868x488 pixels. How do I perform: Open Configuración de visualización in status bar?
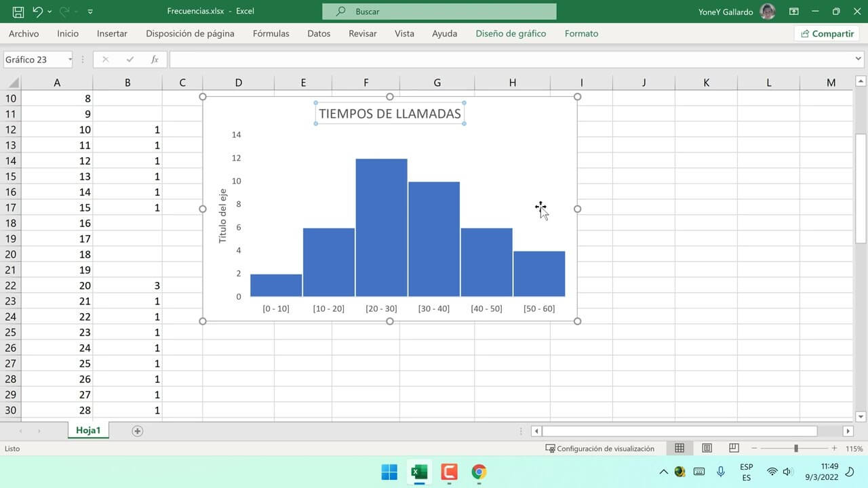coord(601,448)
